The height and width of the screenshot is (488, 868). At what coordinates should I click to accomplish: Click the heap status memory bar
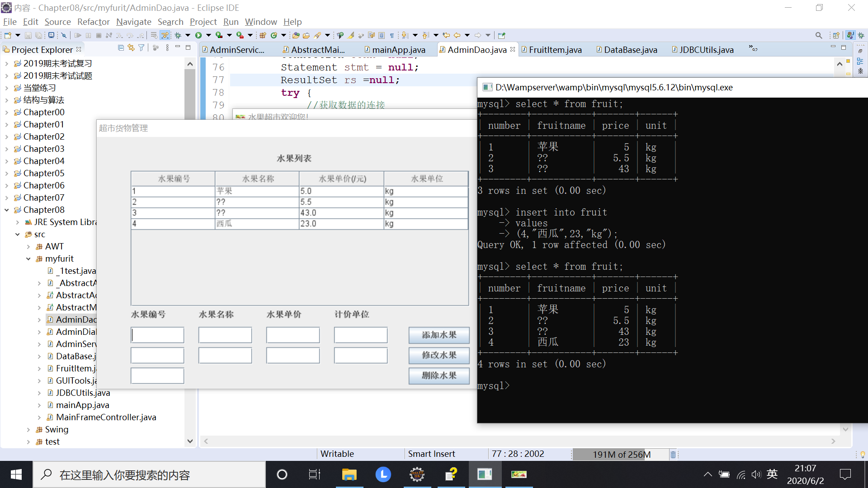click(620, 455)
